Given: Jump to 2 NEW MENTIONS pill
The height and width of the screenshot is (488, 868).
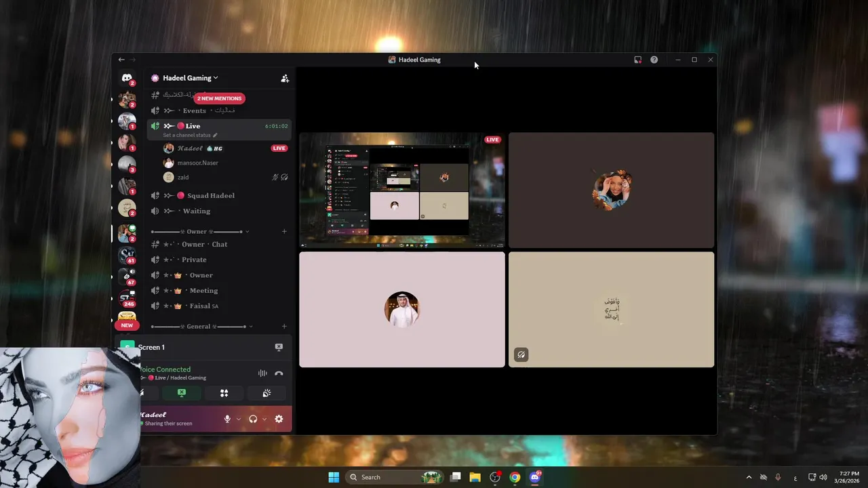Looking at the screenshot, I should [x=219, y=98].
